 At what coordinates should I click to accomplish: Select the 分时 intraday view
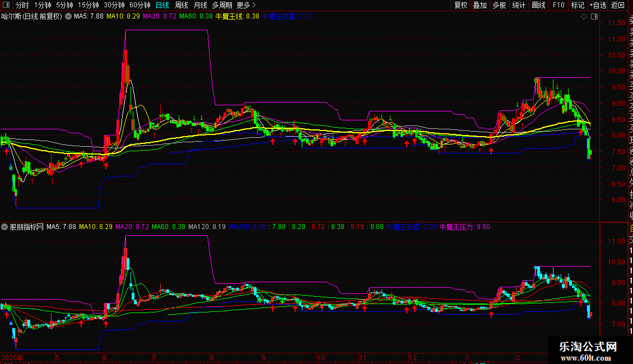pos(22,5)
